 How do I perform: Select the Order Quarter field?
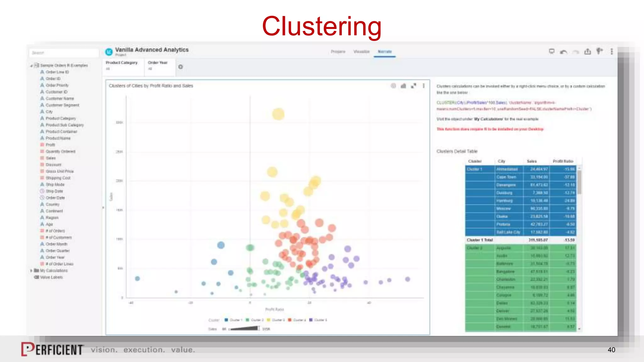coord(58,250)
